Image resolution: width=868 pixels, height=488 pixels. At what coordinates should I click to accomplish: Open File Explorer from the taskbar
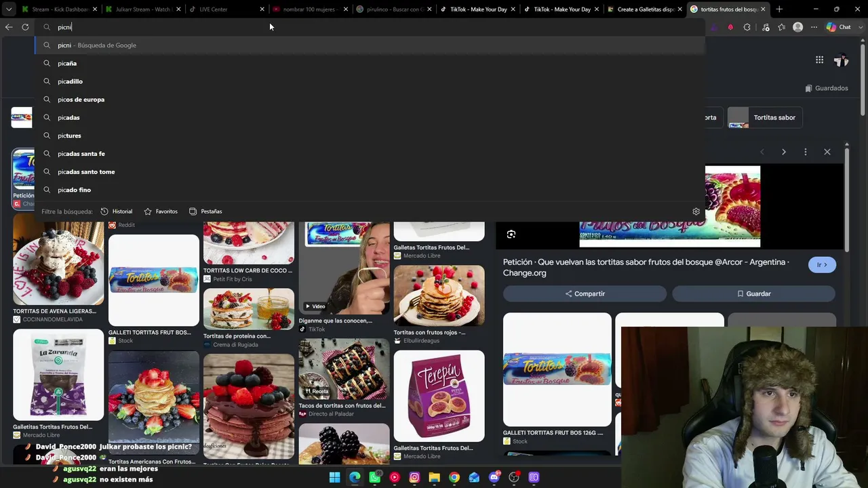(x=434, y=477)
